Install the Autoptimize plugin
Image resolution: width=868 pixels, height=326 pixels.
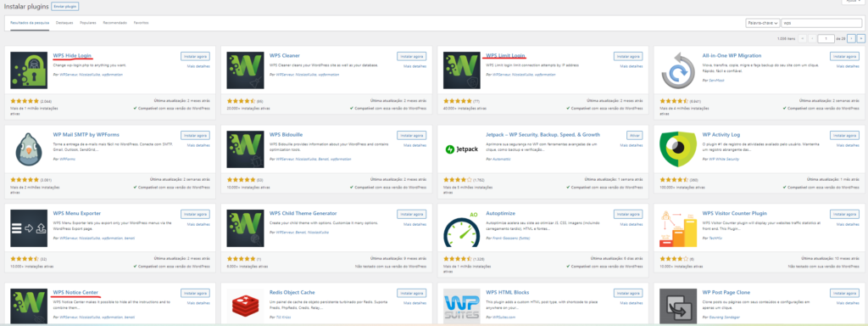(x=628, y=214)
